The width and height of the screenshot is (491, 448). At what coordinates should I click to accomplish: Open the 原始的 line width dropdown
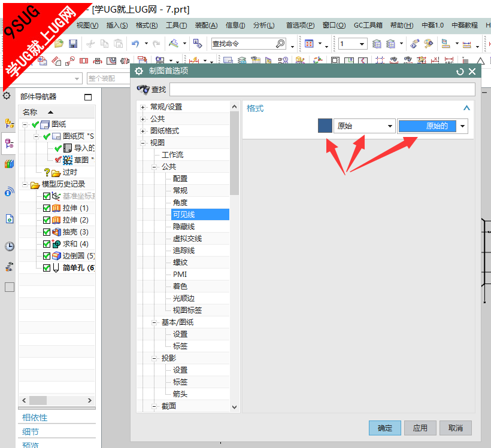(x=432, y=126)
